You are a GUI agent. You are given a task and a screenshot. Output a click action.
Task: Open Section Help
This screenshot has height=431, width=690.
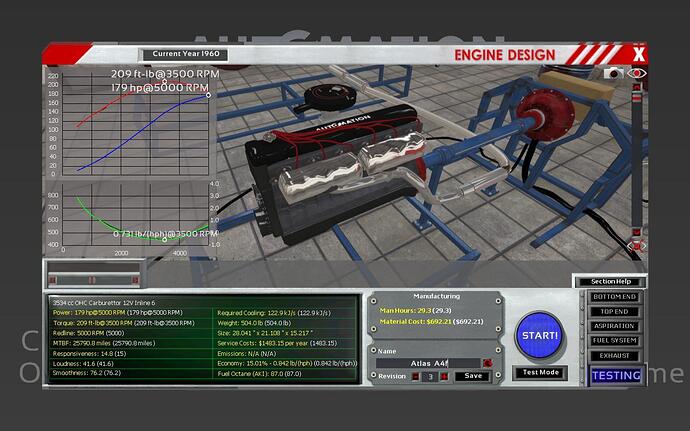tap(609, 281)
